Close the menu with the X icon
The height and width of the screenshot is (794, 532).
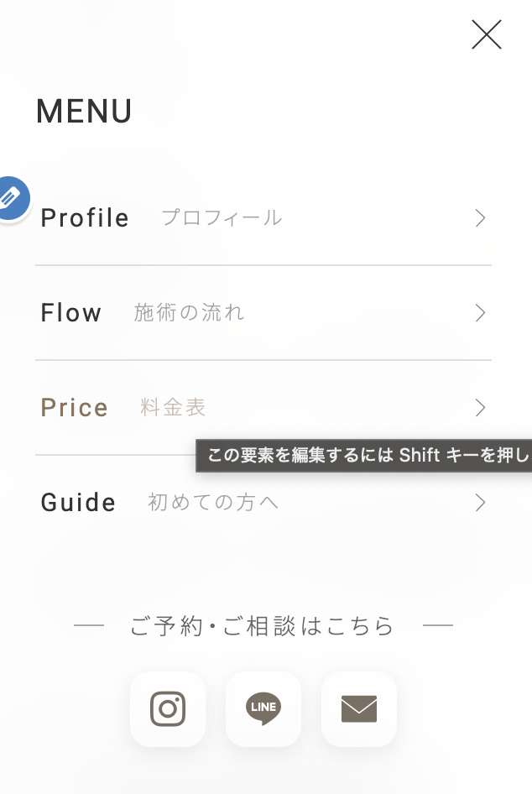pos(487,34)
